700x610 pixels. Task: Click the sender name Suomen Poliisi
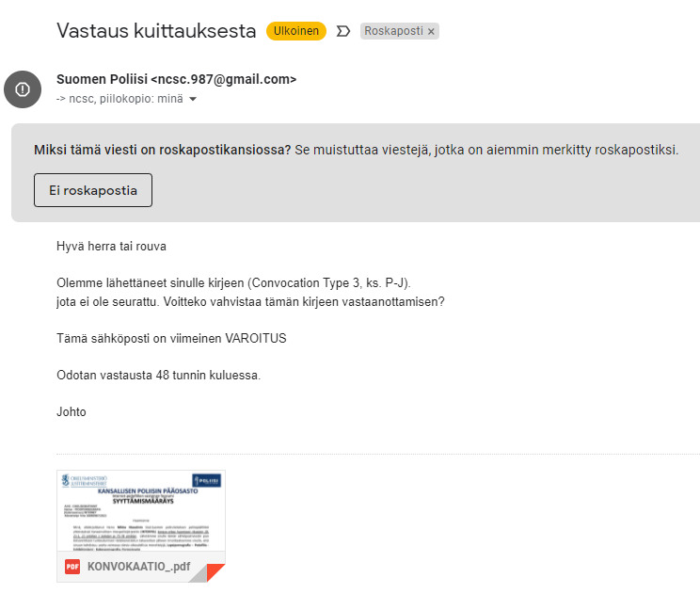pos(102,79)
